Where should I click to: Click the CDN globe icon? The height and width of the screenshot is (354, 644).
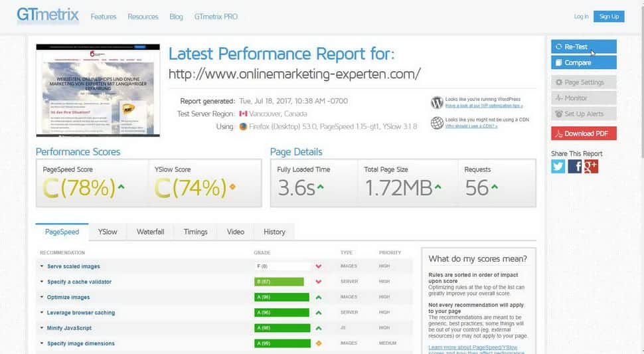click(x=437, y=122)
